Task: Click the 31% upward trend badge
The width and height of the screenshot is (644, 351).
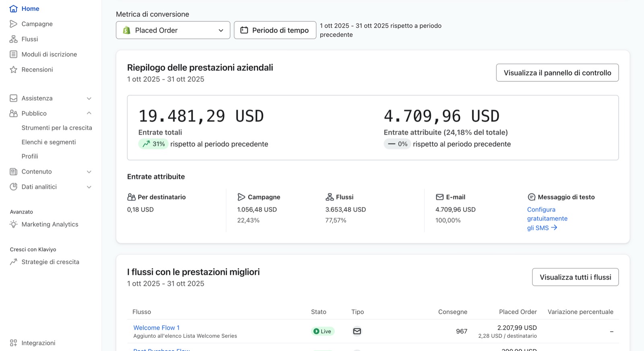Action: [153, 144]
